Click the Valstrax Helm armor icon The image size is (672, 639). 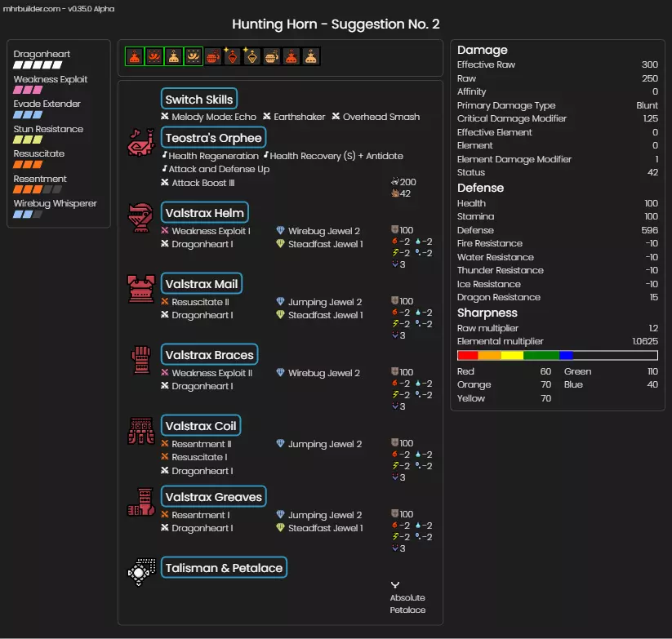(x=141, y=218)
